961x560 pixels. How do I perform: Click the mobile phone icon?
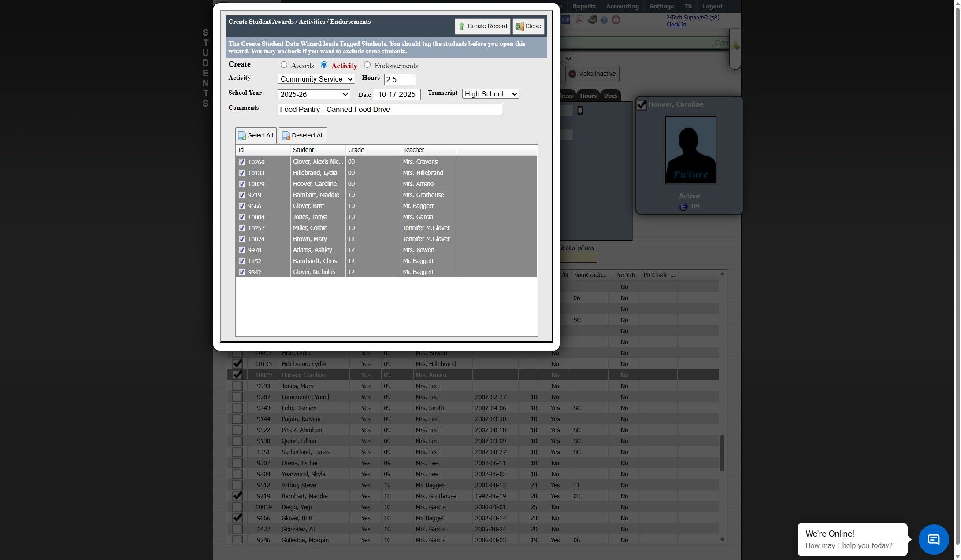pos(580,111)
